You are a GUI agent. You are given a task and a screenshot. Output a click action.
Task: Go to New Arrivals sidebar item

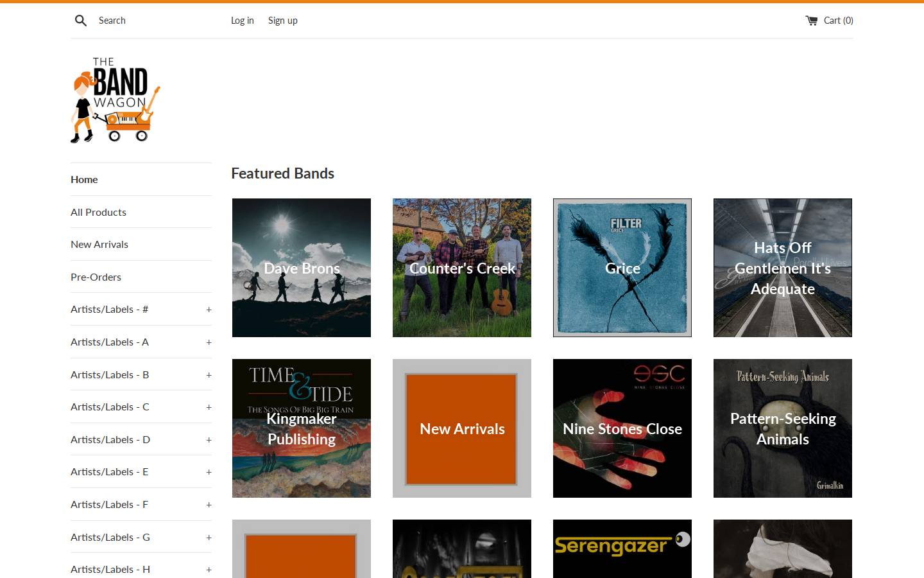point(99,244)
